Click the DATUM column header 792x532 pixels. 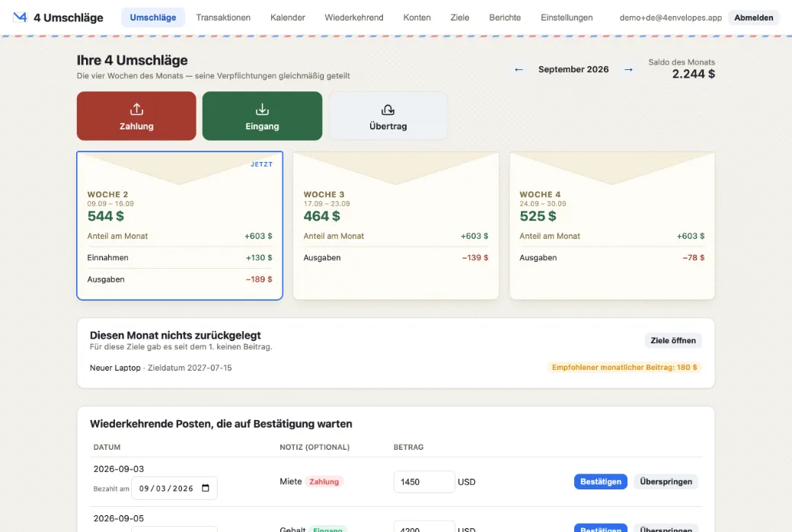point(107,448)
